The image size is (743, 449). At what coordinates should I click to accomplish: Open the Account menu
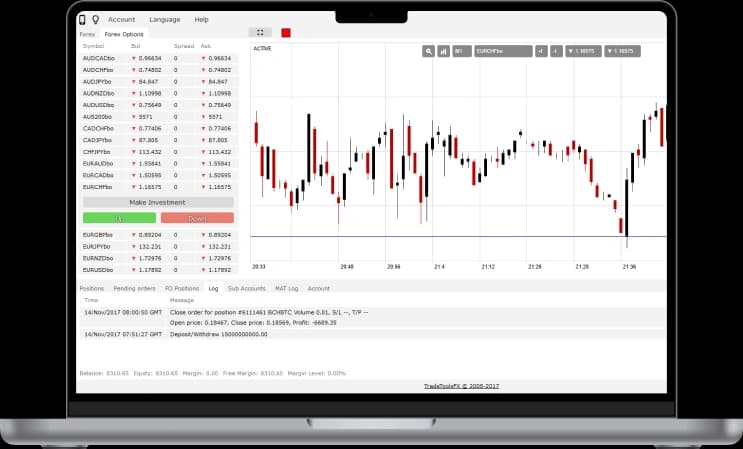click(121, 19)
